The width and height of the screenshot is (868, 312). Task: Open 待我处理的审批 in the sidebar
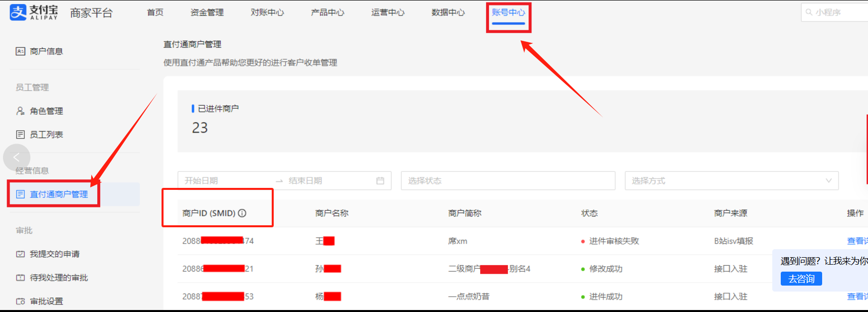58,278
